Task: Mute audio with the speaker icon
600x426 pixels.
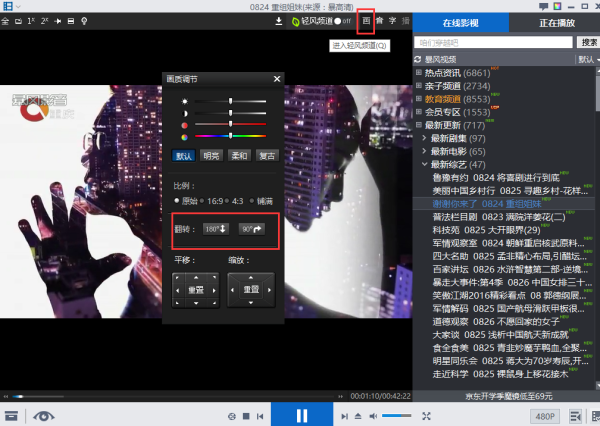Action: [x=373, y=415]
